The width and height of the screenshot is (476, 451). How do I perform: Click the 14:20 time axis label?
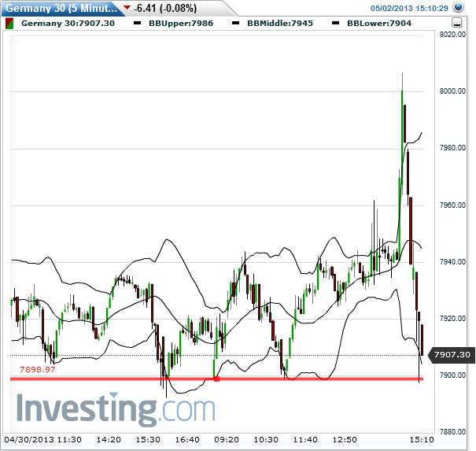coord(109,440)
